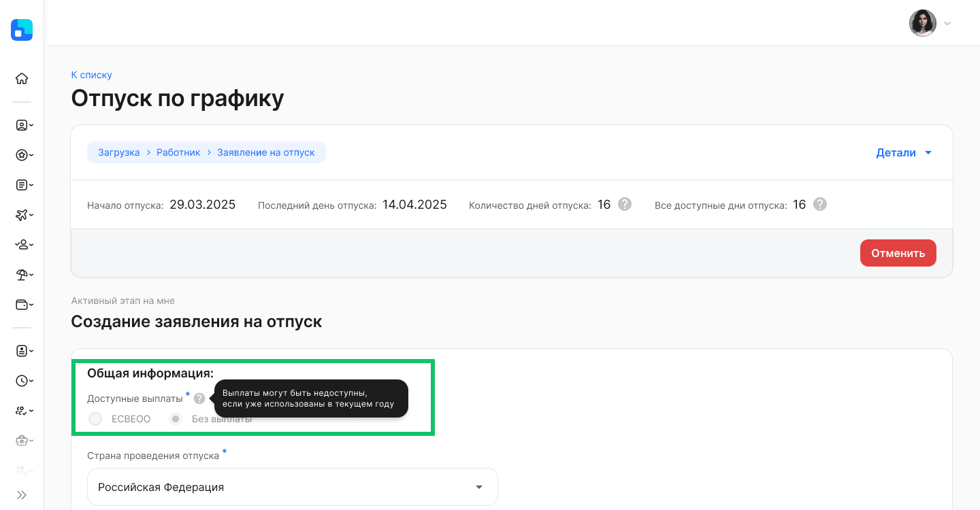Click help icon next to Количество дней отпуска
This screenshot has height=510, width=980.
625,204
